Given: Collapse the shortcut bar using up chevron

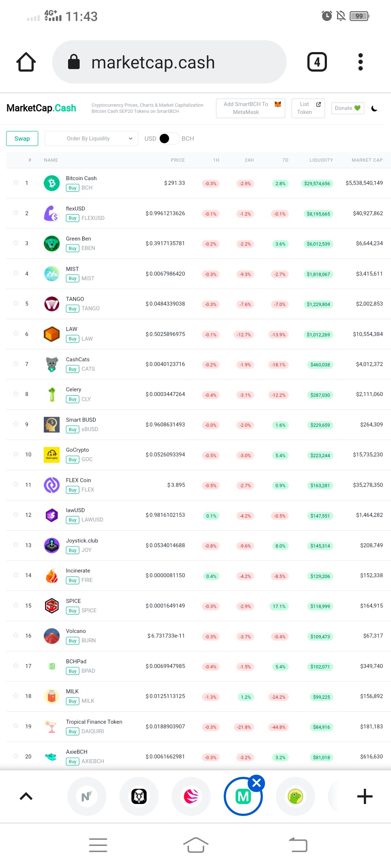Looking at the screenshot, I should point(26,796).
